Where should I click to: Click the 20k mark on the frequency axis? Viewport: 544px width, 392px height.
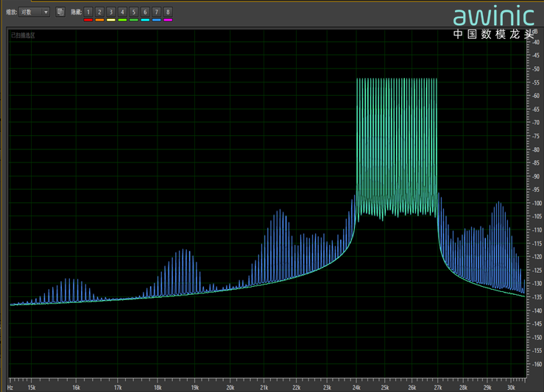click(230, 387)
